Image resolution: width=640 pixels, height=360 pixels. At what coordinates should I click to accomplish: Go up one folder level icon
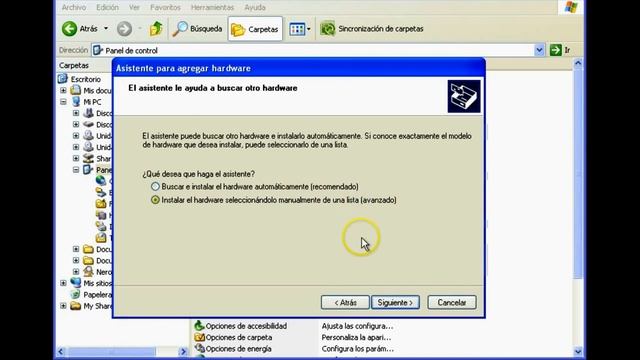coord(156,29)
